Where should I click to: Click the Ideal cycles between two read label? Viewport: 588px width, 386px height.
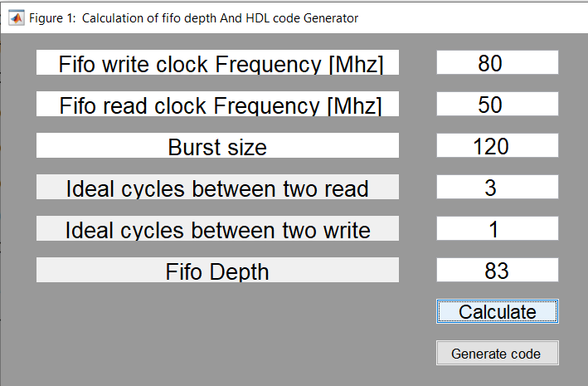(x=217, y=187)
